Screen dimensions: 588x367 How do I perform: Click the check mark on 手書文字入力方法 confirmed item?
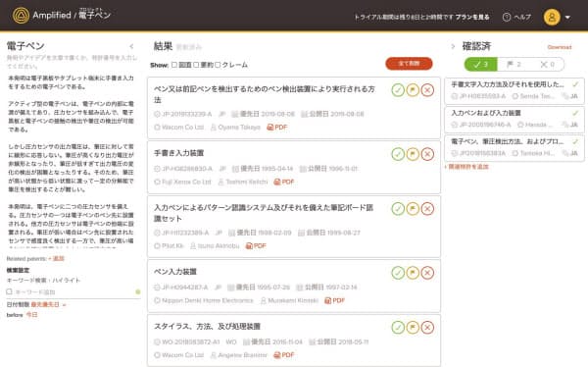pyautogui.click(x=575, y=84)
